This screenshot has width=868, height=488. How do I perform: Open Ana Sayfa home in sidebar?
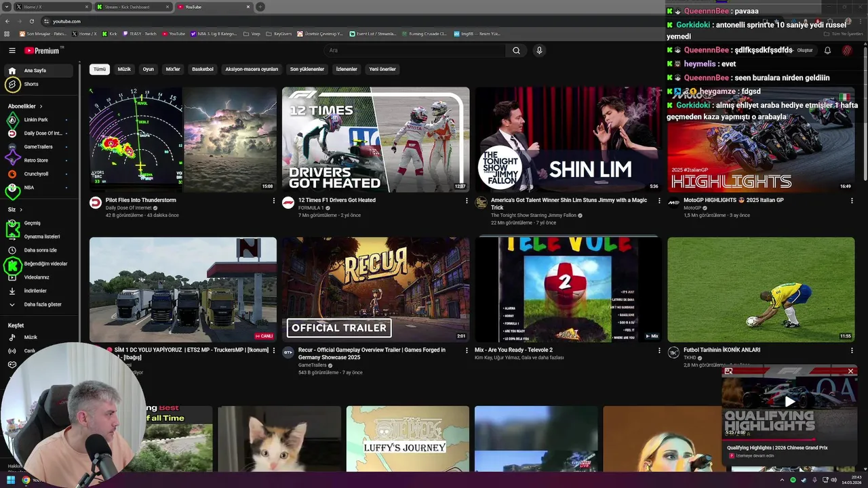pyautogui.click(x=37, y=70)
